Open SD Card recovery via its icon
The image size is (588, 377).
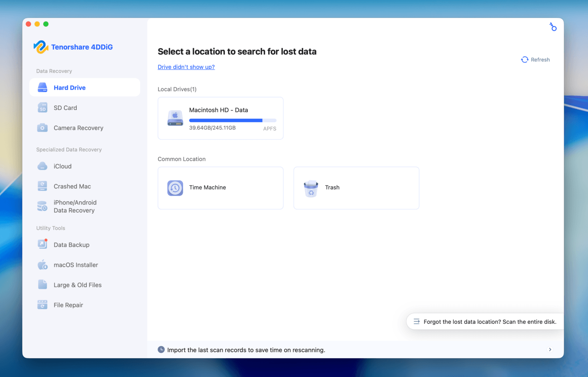42,108
